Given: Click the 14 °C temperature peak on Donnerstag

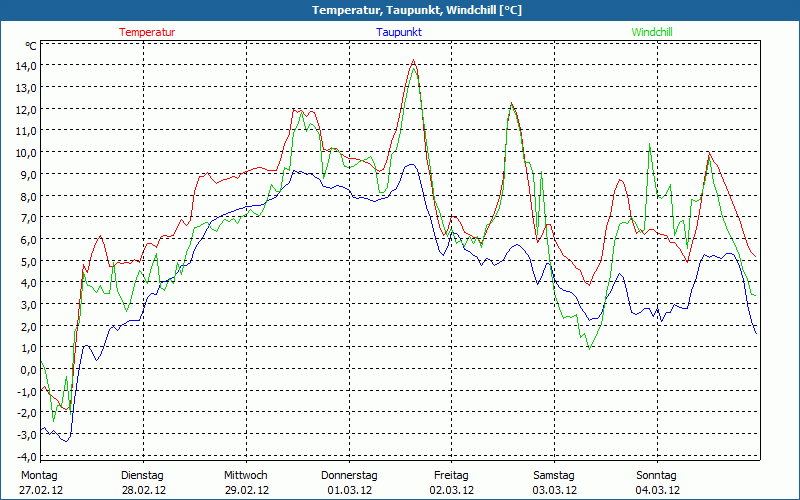Looking at the screenshot, I should [x=414, y=60].
